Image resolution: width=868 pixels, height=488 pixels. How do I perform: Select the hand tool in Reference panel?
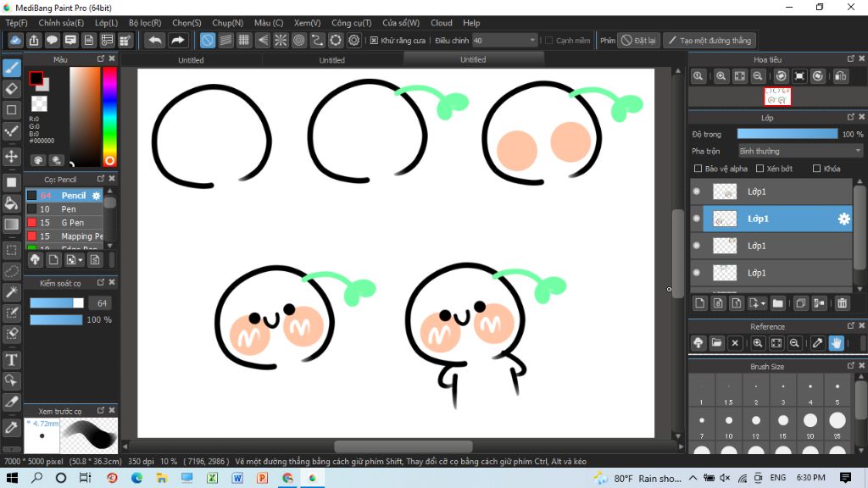(836, 343)
